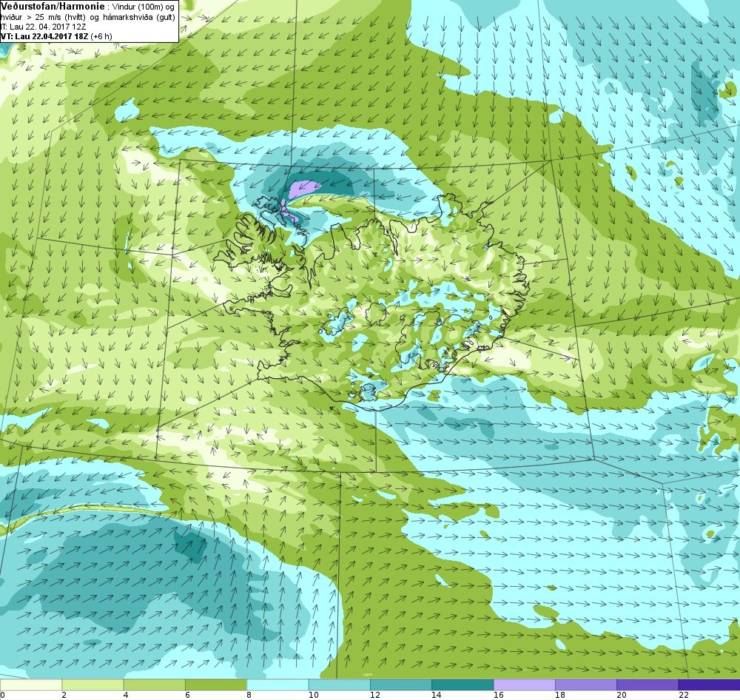Click the 18-20 m/s purple legend swatch
The width and height of the screenshot is (740, 700).
click(585, 684)
